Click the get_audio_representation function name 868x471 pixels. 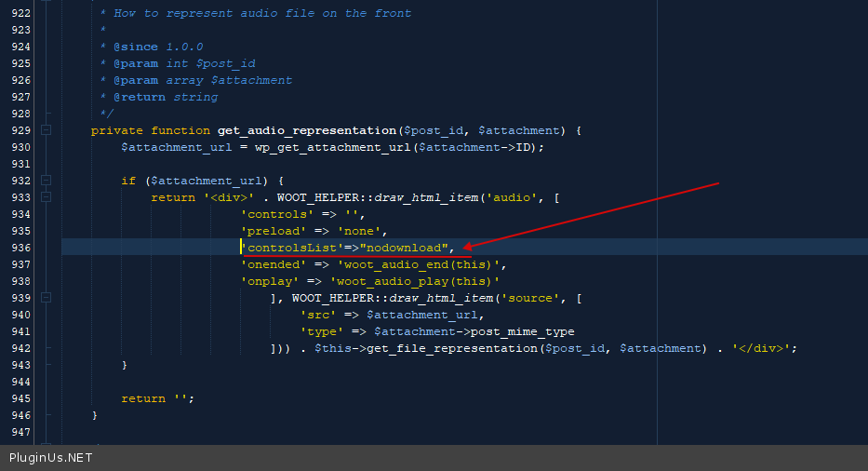[x=306, y=130]
